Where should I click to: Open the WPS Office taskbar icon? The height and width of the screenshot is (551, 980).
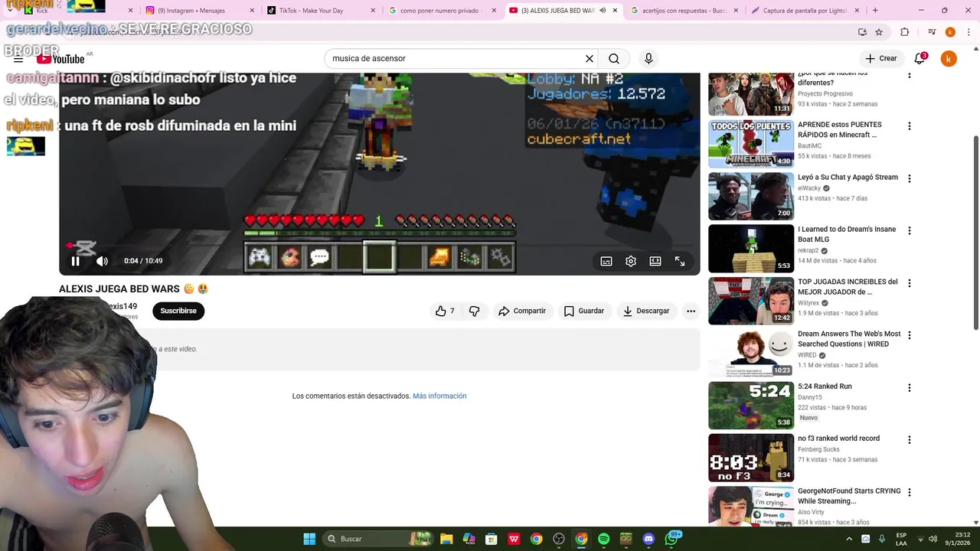pos(514,539)
